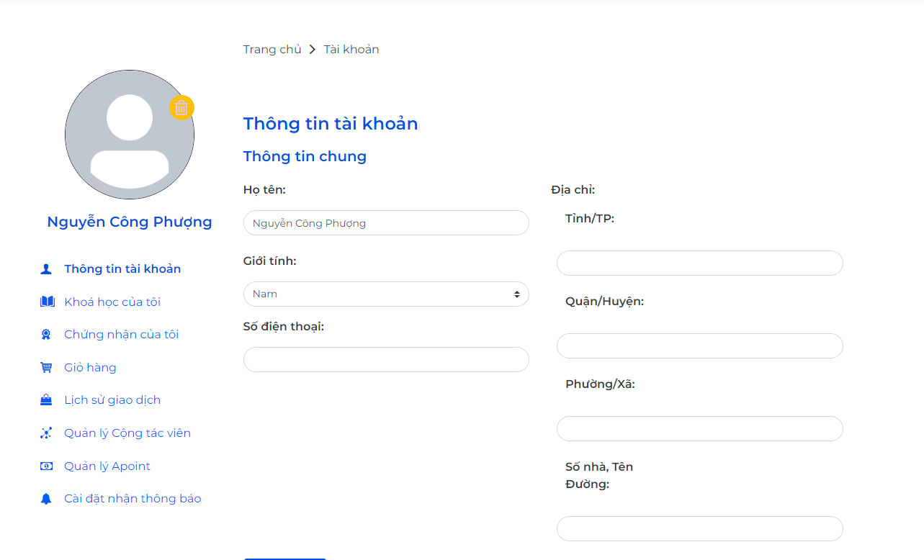Click the Tài khoản breadcrumb
924x560 pixels.
click(351, 50)
